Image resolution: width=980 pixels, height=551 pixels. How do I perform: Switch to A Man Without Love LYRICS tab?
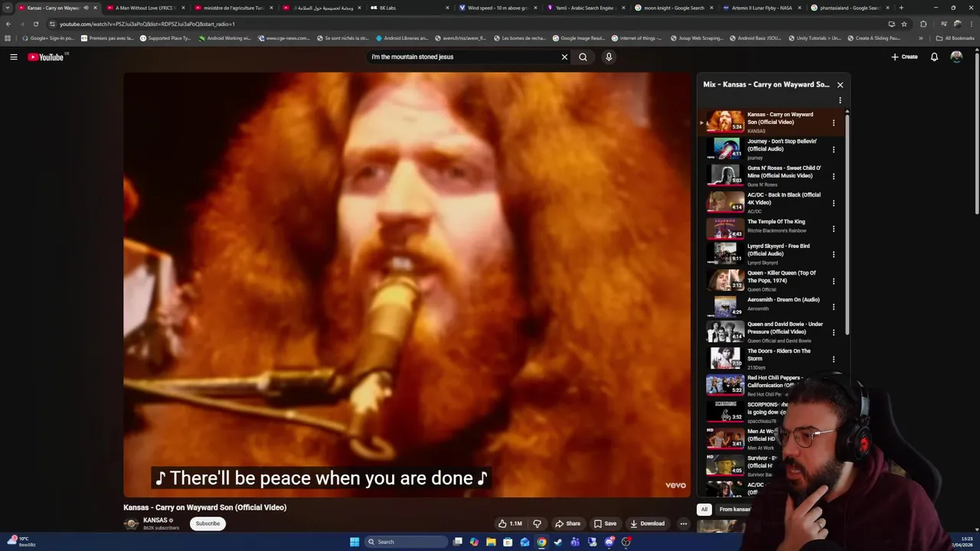144,8
